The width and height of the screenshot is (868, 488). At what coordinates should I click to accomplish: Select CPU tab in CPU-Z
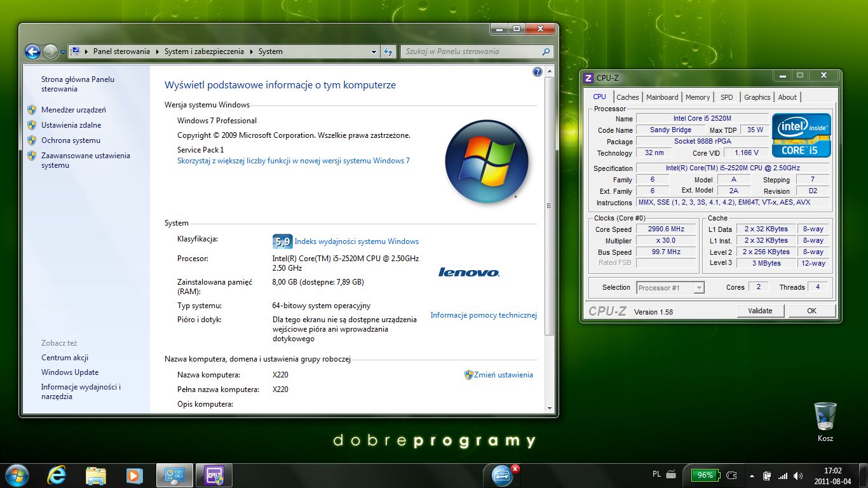(599, 97)
